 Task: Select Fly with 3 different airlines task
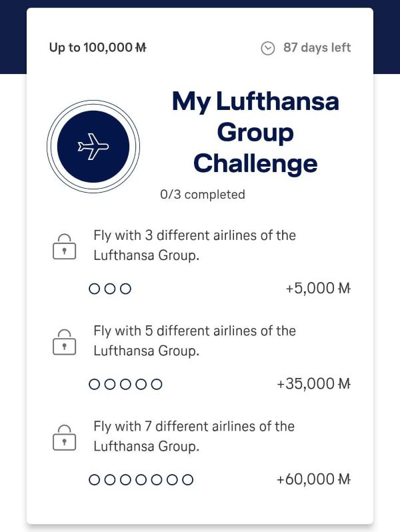[195, 245]
